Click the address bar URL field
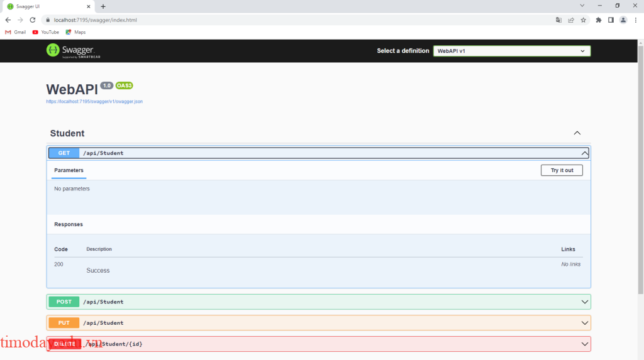 283,20
